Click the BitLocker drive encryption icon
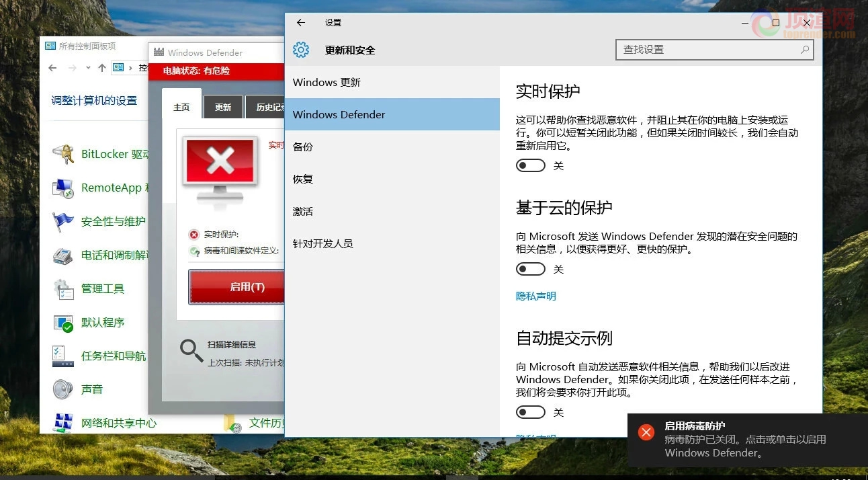Screen dimensions: 868x480 [63, 155]
